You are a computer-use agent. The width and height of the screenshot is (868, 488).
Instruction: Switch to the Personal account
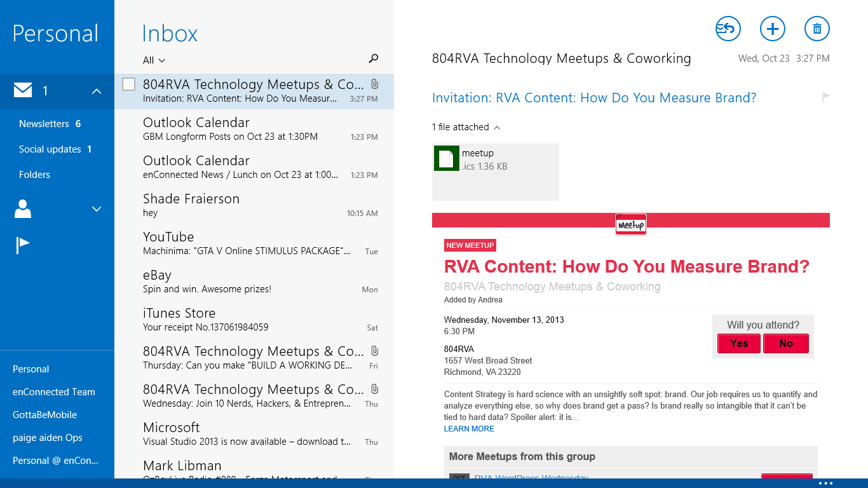click(31, 369)
